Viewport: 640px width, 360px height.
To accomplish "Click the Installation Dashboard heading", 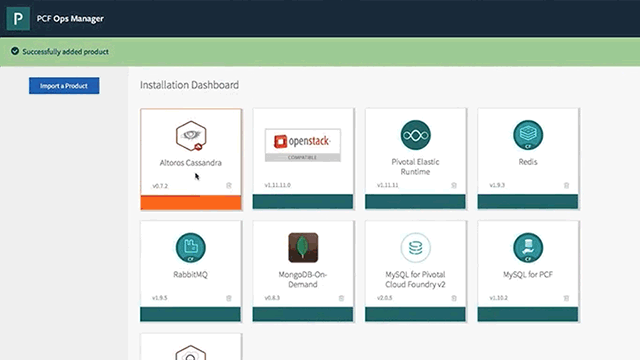I will click(189, 85).
